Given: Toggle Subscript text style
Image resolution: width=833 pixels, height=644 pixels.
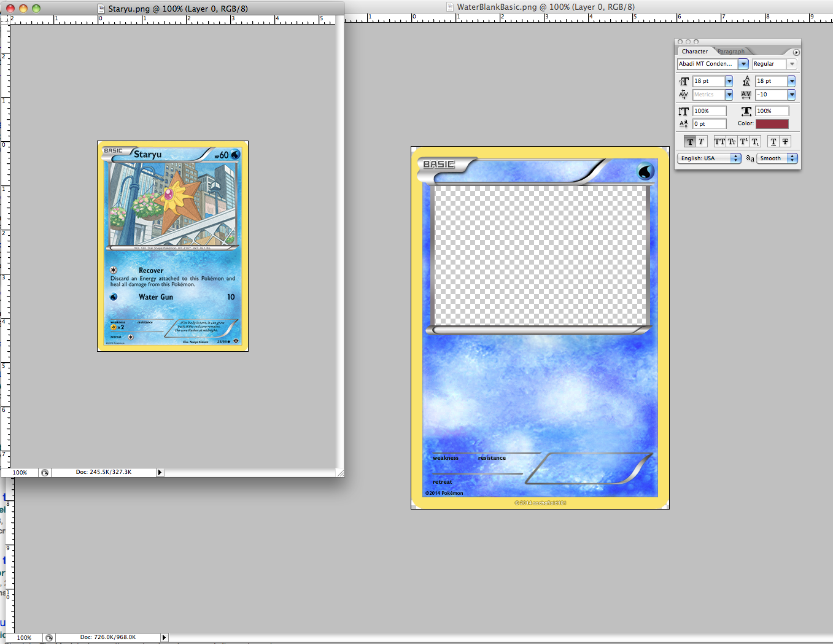Looking at the screenshot, I should point(755,142).
